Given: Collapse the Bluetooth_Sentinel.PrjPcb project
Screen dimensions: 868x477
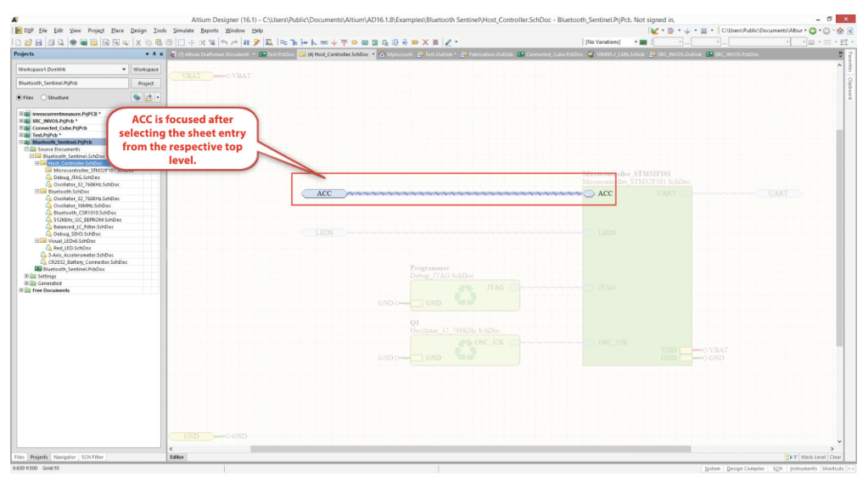Looking at the screenshot, I should point(21,143).
